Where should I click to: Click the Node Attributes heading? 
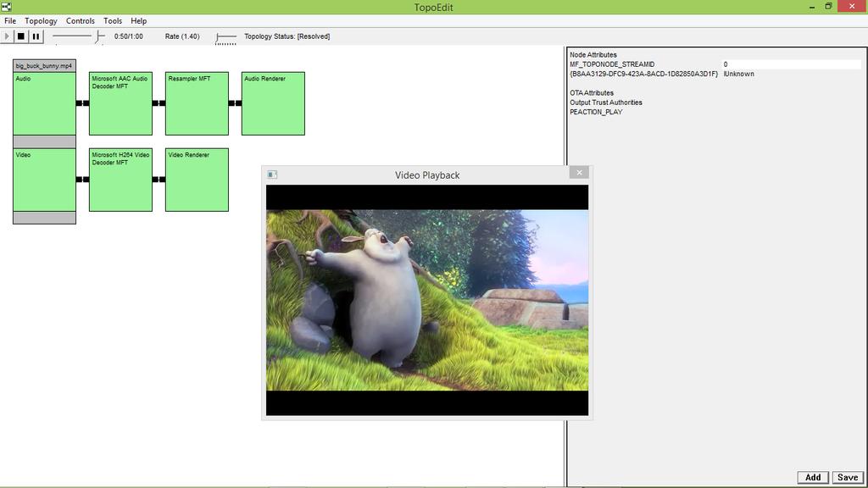(x=593, y=55)
